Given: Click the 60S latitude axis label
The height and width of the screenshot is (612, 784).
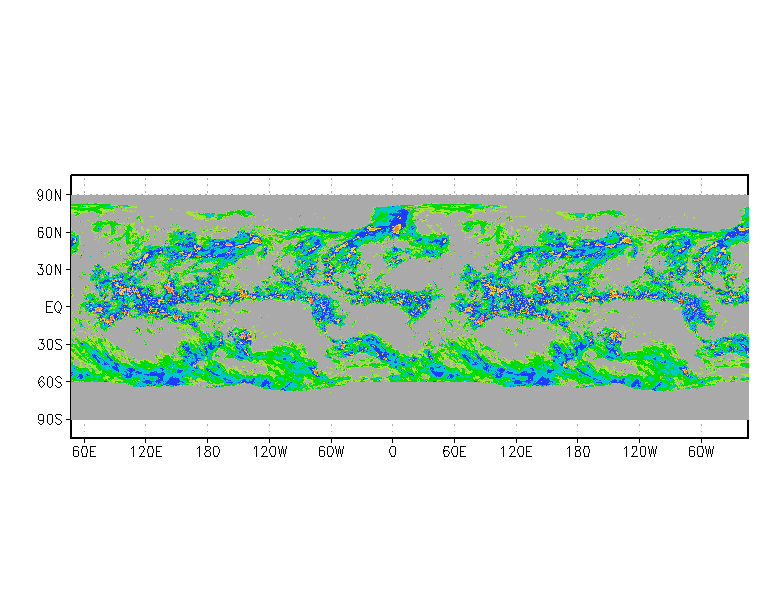Looking at the screenshot, I should [x=50, y=382].
